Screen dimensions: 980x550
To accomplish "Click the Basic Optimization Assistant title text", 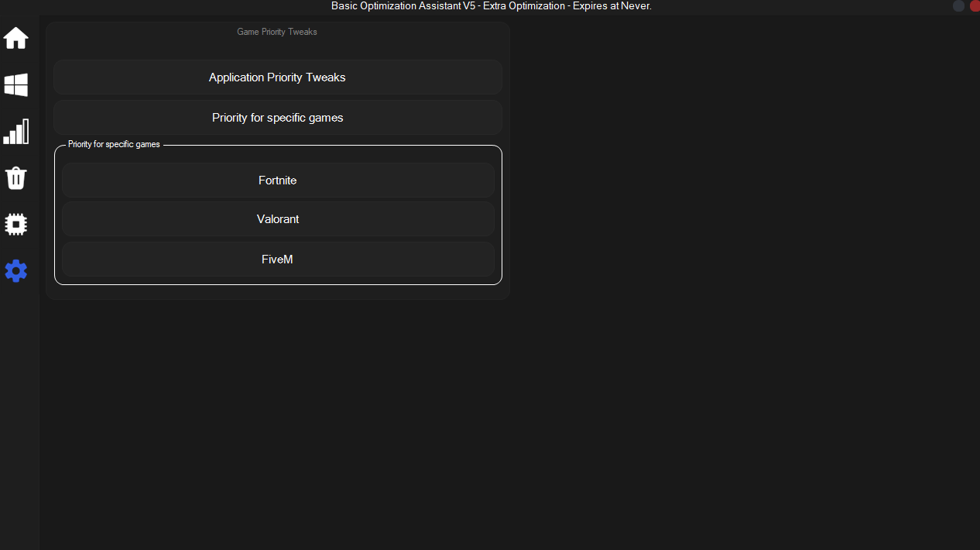I will 491,6.
